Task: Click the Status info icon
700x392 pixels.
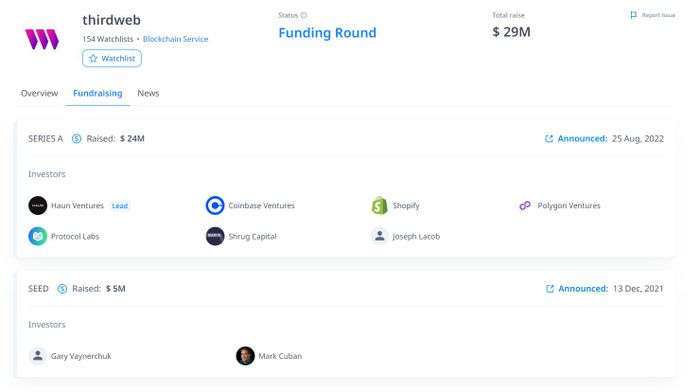Action: click(304, 15)
